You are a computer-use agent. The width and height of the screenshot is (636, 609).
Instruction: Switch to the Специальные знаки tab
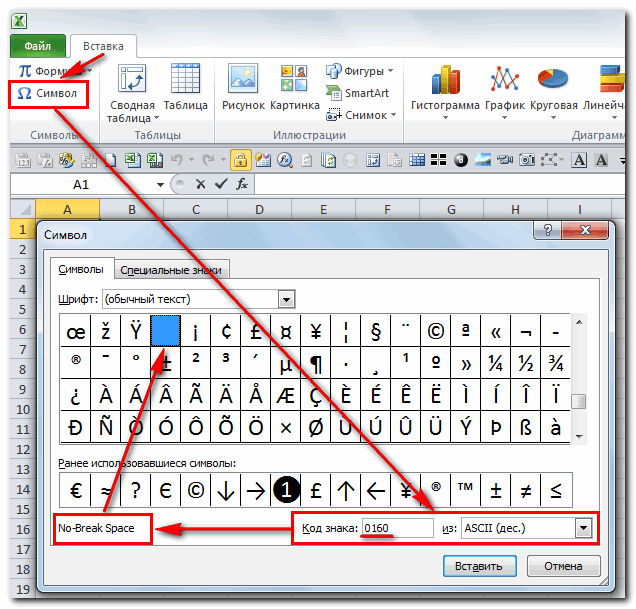[x=171, y=270]
